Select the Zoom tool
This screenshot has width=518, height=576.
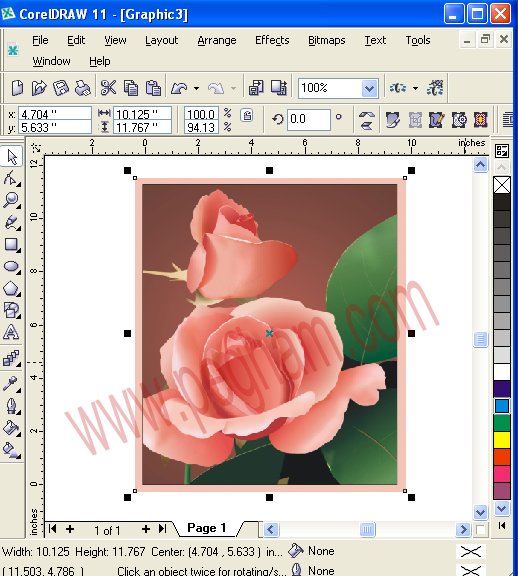point(12,200)
